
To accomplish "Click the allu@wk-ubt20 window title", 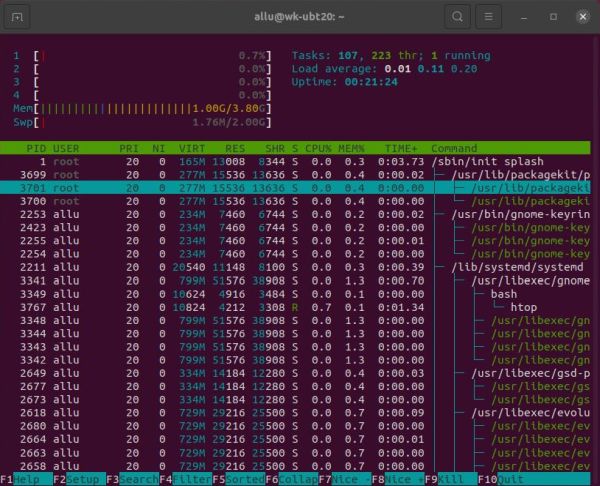I will [299, 17].
